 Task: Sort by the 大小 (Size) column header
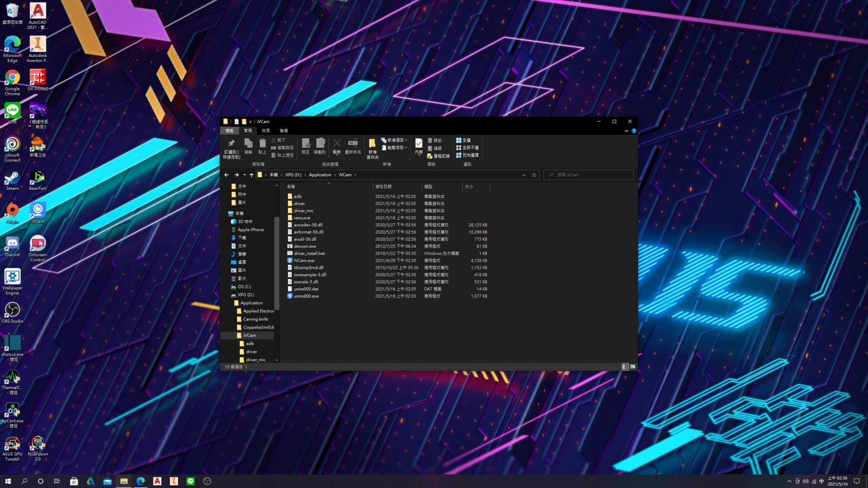476,187
